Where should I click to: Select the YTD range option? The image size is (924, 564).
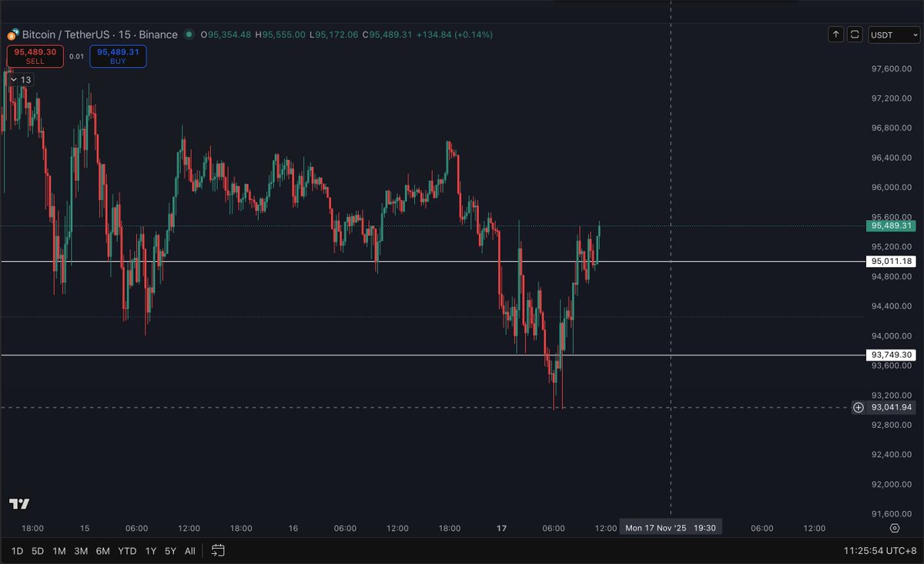pyautogui.click(x=127, y=551)
